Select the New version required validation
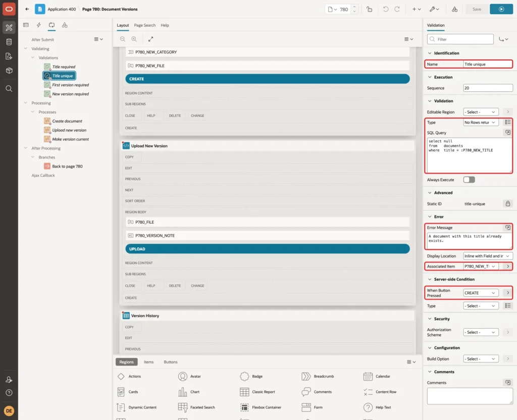 pos(71,94)
